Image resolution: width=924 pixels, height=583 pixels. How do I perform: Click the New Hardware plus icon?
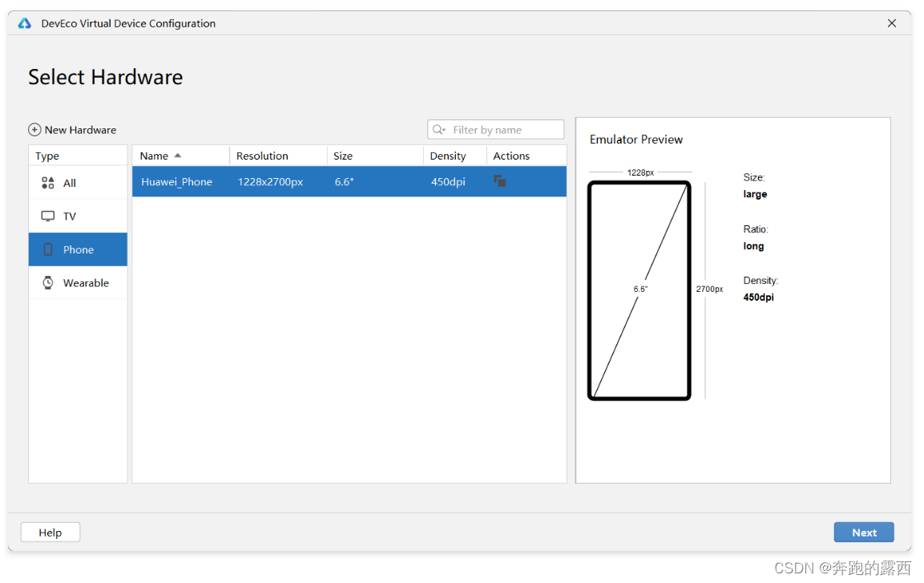[34, 130]
